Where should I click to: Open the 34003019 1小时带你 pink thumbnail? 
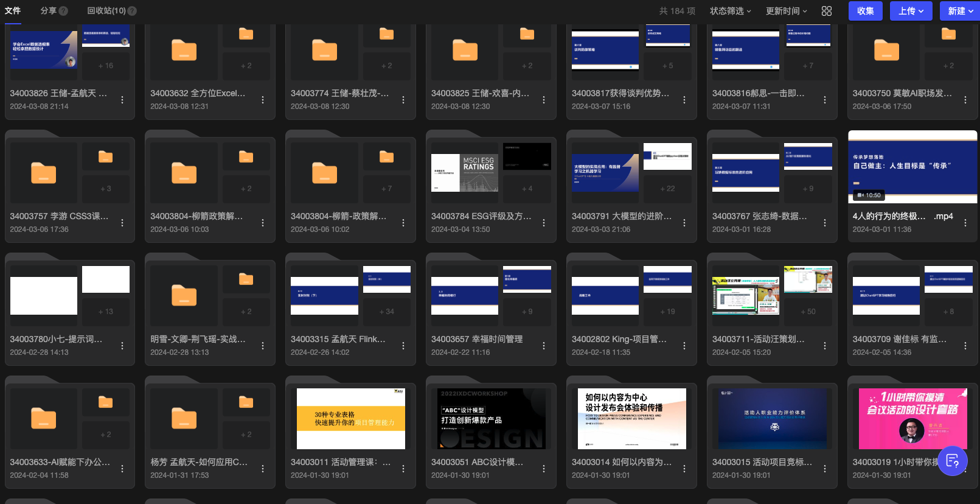(x=912, y=419)
